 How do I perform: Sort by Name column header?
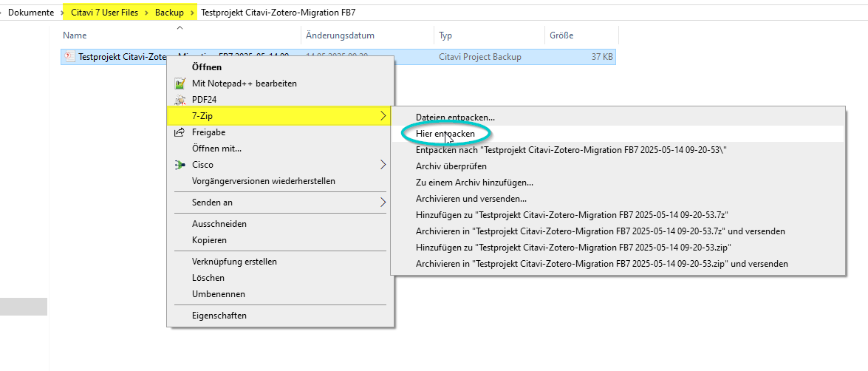point(75,35)
